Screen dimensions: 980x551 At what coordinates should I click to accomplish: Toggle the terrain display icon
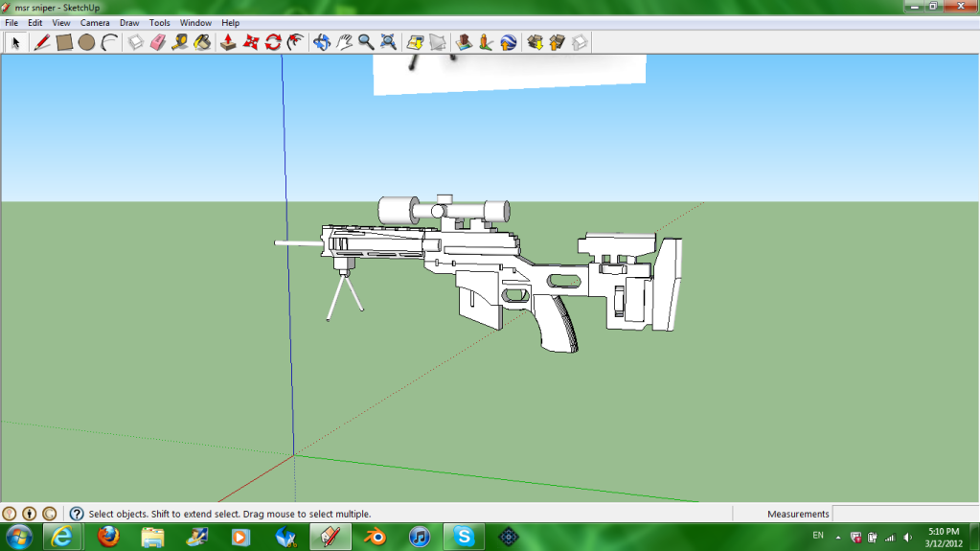(438, 42)
